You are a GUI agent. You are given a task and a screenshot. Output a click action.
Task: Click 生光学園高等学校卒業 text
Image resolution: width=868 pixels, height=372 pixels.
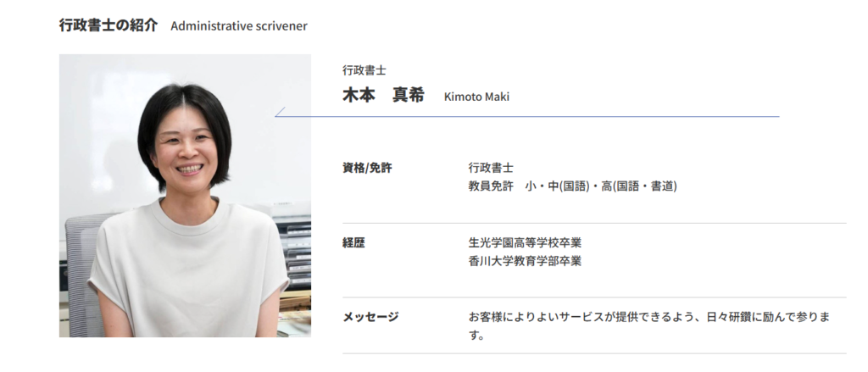coord(525,242)
